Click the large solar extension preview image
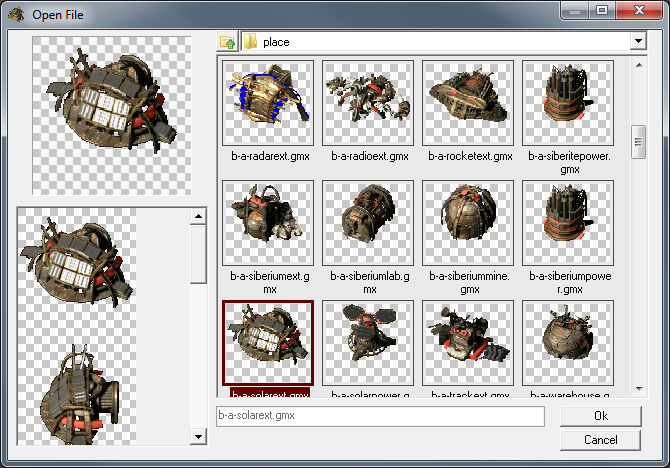 (x=112, y=115)
